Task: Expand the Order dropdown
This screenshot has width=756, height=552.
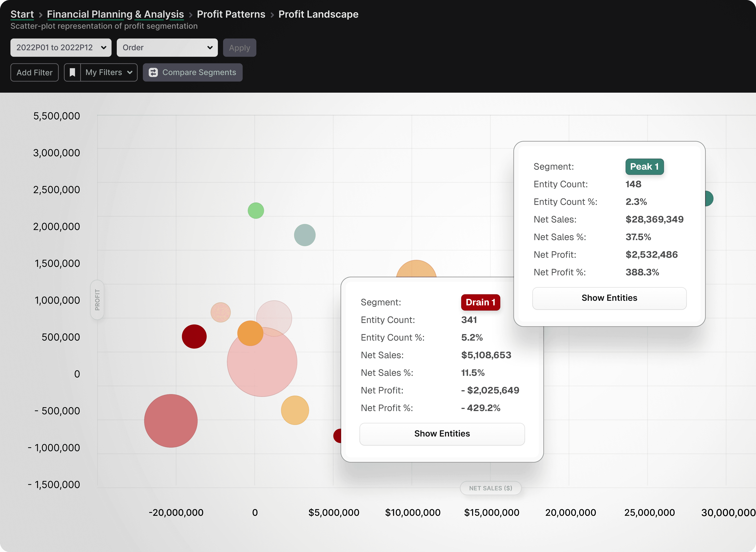Action: pos(167,47)
